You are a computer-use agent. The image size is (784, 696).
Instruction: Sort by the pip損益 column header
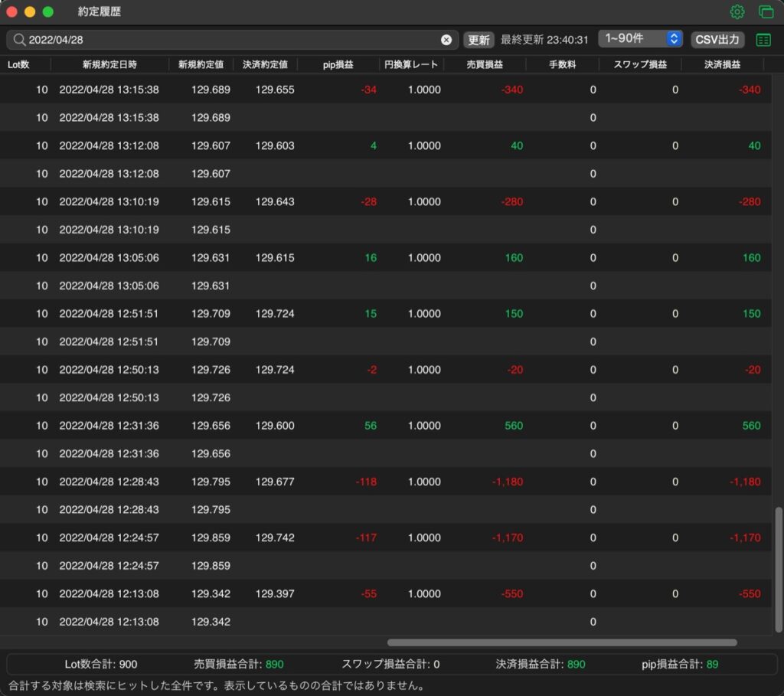pos(338,64)
